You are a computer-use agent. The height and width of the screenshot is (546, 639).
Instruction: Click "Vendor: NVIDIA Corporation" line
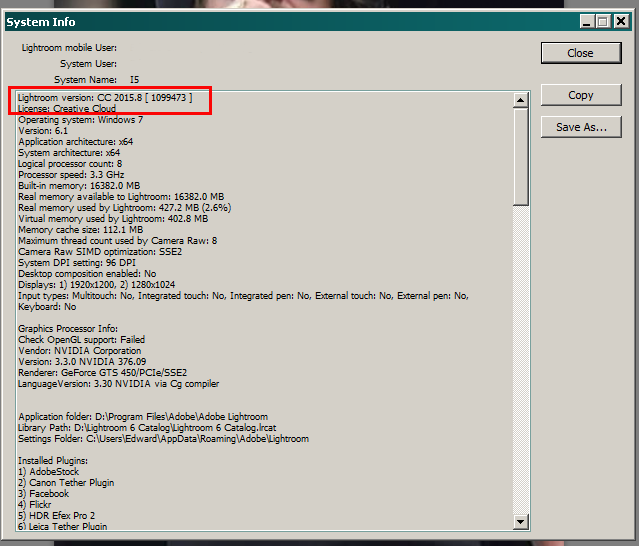(x=79, y=351)
